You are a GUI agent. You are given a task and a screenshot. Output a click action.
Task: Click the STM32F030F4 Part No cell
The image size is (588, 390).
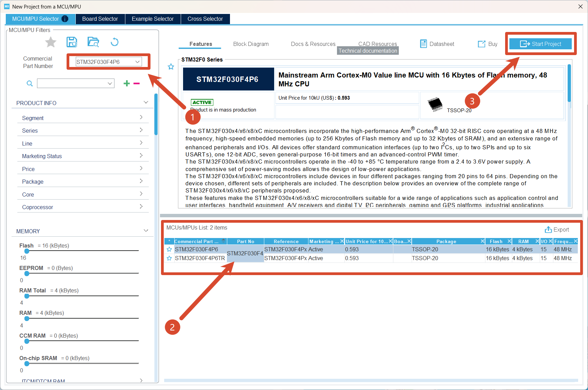245,254
